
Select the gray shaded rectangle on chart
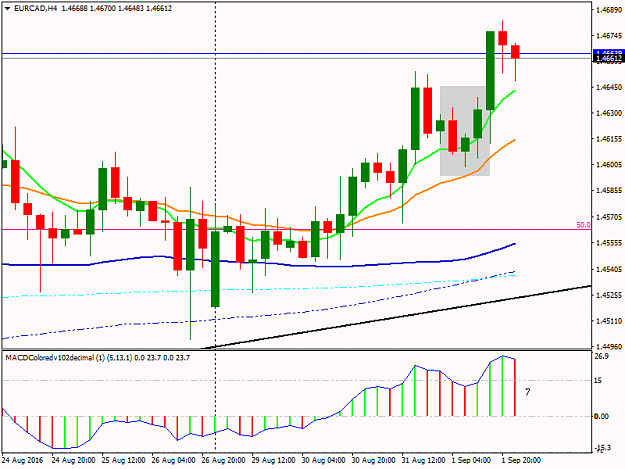coord(465,131)
